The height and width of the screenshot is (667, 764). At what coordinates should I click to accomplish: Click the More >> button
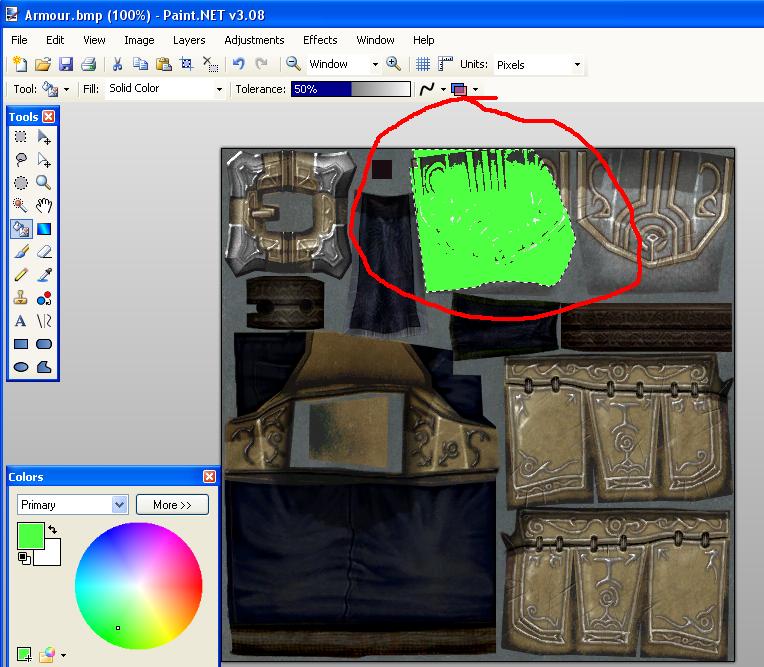[x=172, y=505]
